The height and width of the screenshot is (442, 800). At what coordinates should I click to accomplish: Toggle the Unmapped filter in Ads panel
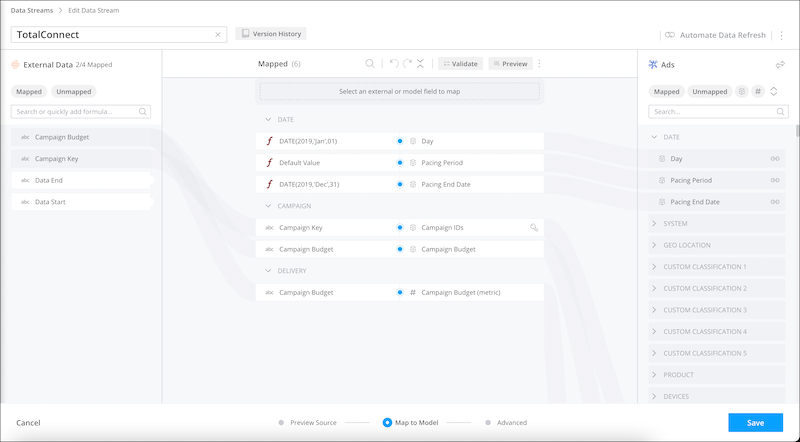[710, 91]
